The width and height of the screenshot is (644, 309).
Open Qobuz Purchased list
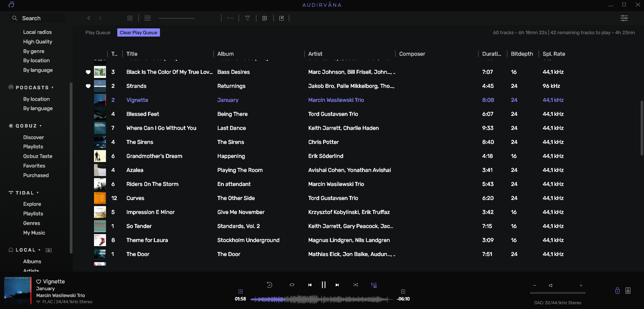tap(36, 175)
